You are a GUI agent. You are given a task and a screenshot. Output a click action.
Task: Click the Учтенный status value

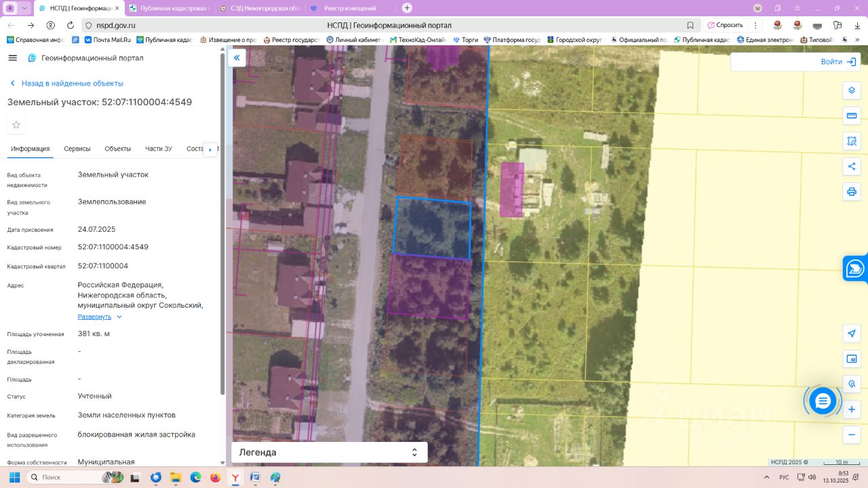(x=95, y=396)
